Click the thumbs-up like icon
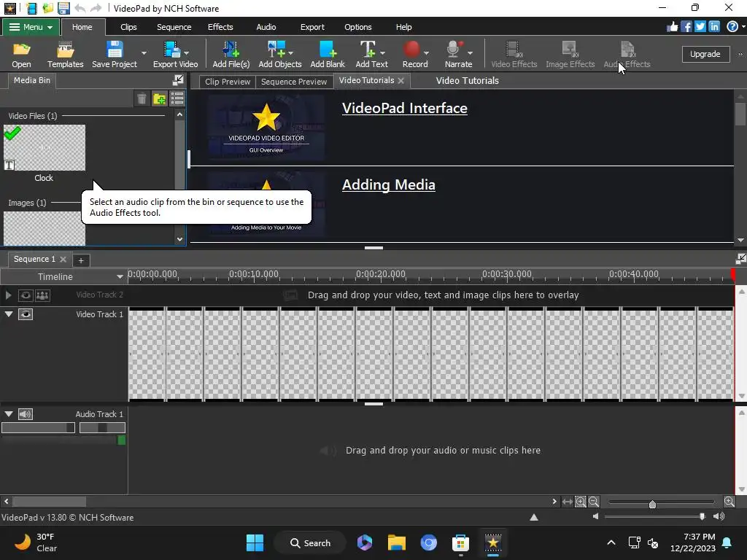The height and width of the screenshot is (560, 747). click(x=672, y=27)
